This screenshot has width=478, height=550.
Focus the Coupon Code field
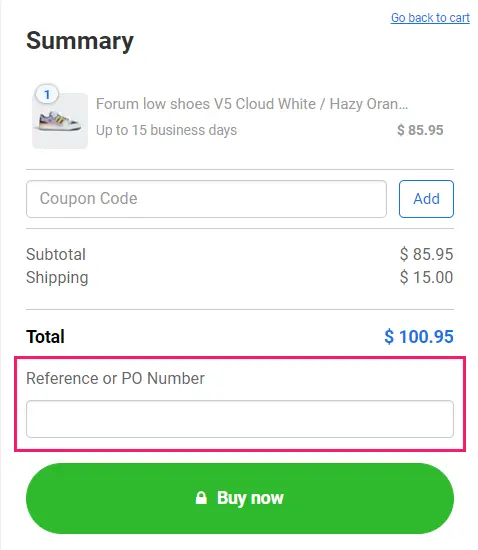tap(206, 199)
